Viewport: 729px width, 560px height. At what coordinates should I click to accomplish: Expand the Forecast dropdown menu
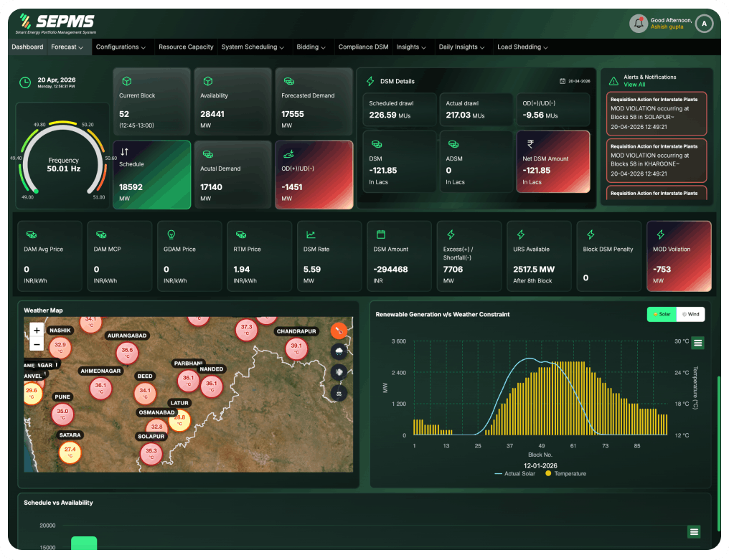click(67, 47)
